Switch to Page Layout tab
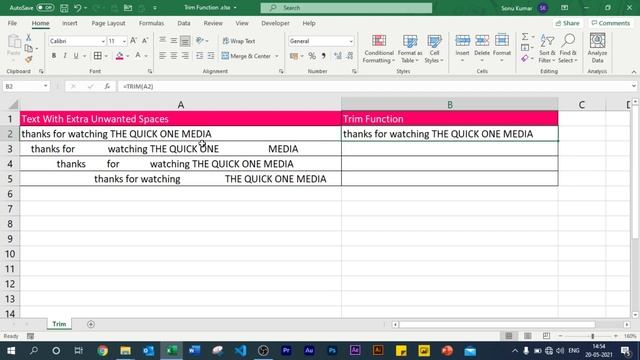640x360 pixels. (108, 23)
